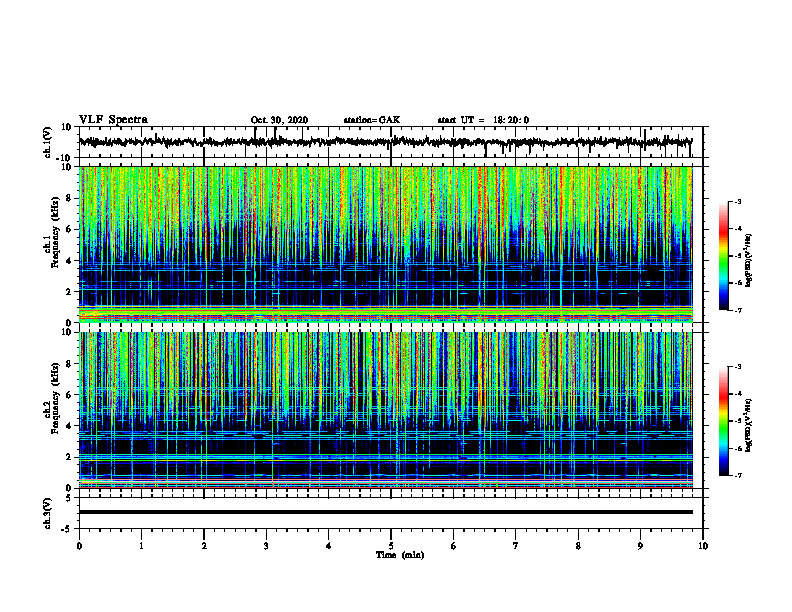The width and height of the screenshot is (792, 612).
Task: Click the ch.1 voltage waveform trace
Action: pyautogui.click(x=385, y=142)
